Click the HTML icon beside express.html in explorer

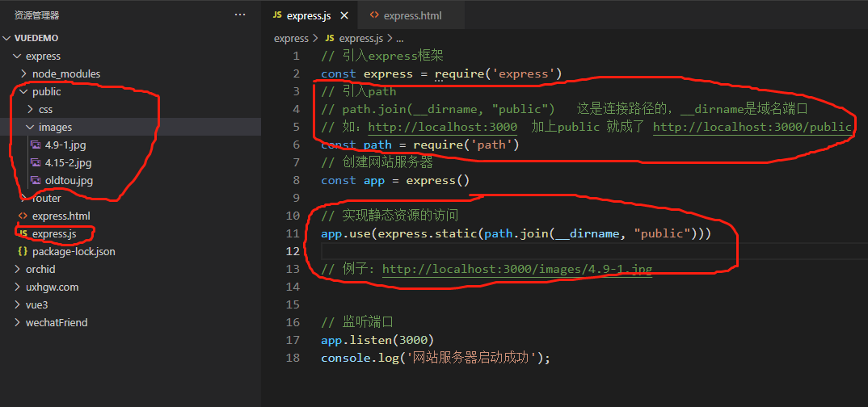pos(23,216)
